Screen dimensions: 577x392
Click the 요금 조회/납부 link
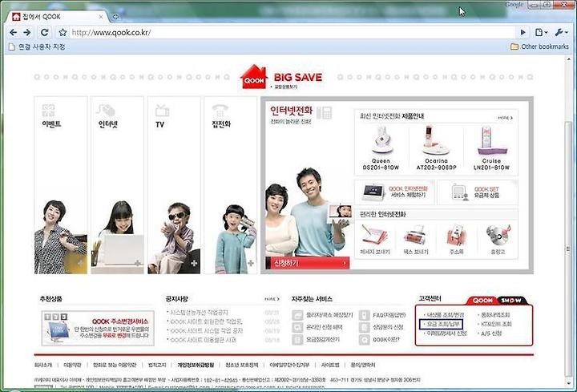(x=442, y=325)
